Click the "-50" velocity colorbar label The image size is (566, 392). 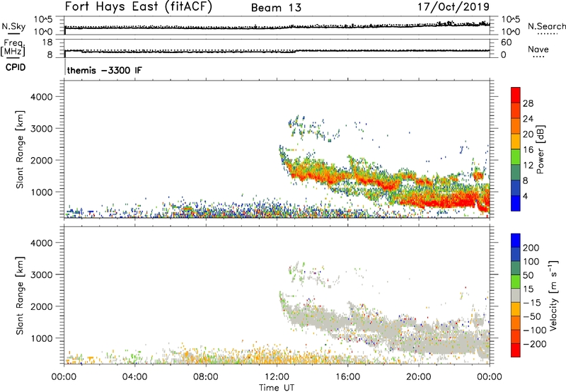[x=531, y=316]
